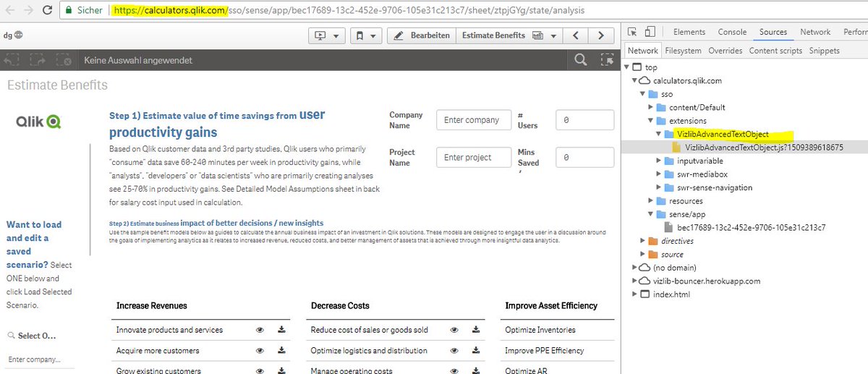Open VizlibAdvancedTextObject.js file

point(765,148)
